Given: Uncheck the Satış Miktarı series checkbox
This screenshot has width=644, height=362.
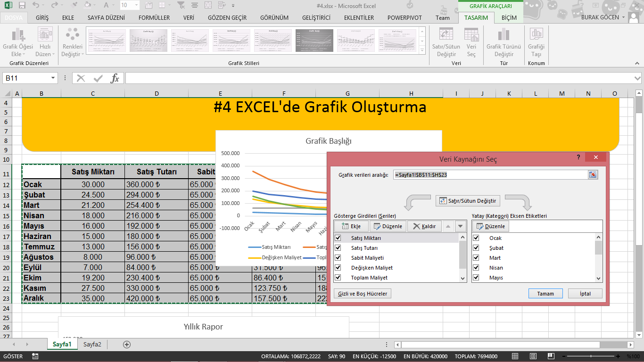Looking at the screenshot, I should click(338, 238).
